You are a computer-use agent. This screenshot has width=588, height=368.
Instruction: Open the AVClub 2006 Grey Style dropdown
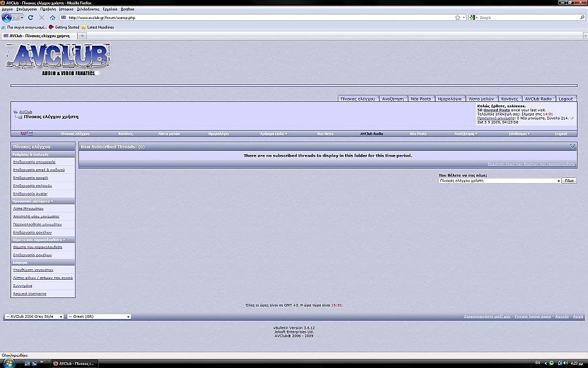[34, 316]
